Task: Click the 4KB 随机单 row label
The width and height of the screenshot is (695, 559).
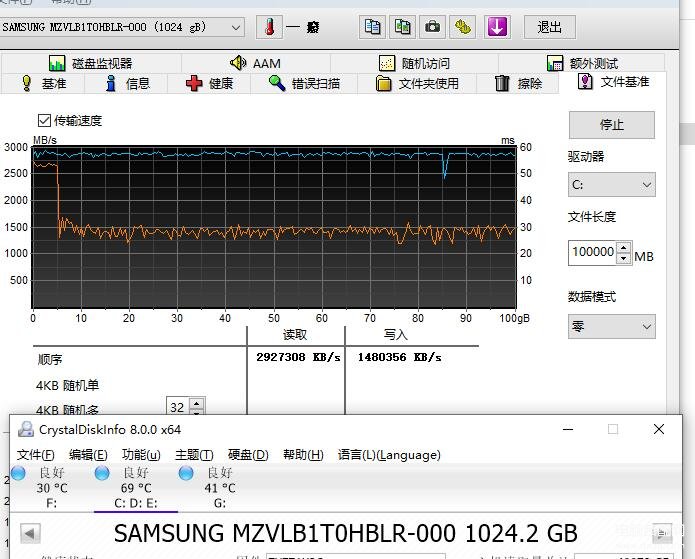Action: (67, 385)
